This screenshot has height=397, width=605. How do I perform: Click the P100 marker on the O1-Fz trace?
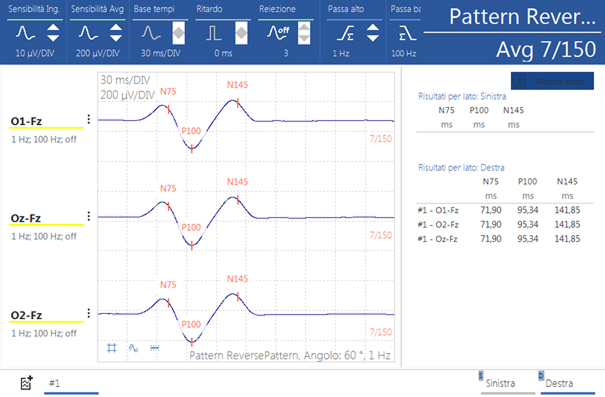click(x=192, y=149)
